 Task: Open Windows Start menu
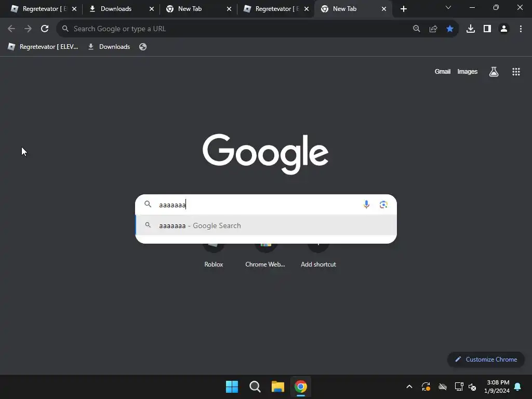(232, 387)
